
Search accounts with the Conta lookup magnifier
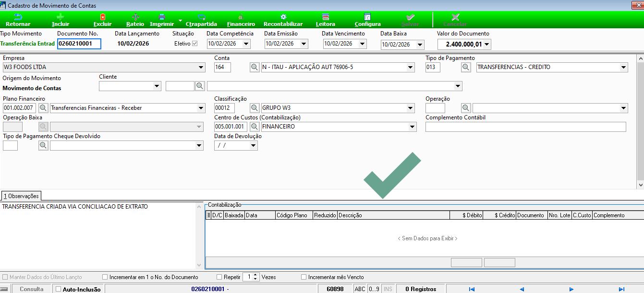tap(255, 68)
